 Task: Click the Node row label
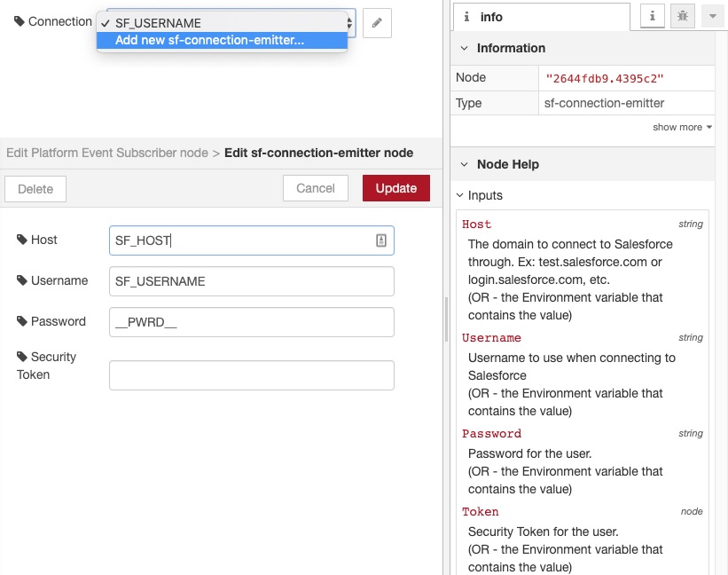tap(471, 77)
